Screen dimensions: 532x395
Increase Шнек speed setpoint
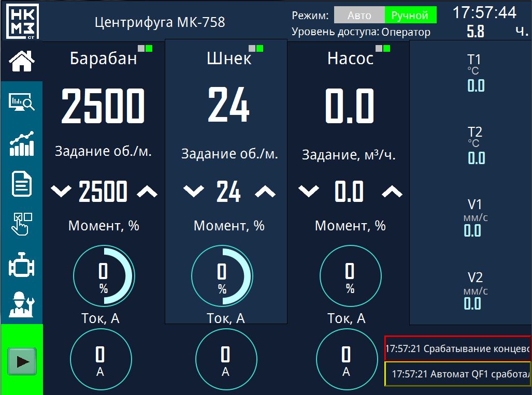(x=266, y=192)
